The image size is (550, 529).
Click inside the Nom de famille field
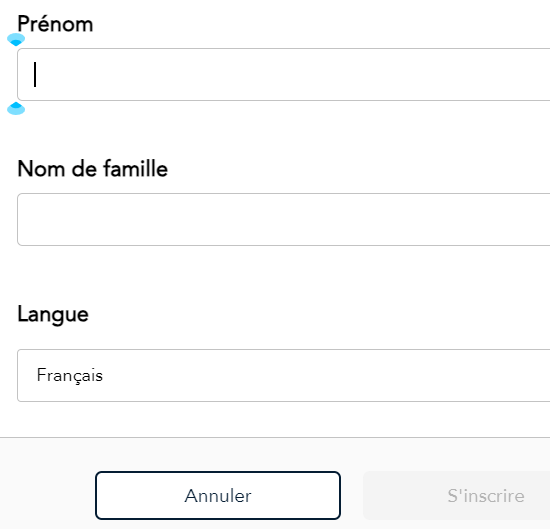(x=283, y=219)
